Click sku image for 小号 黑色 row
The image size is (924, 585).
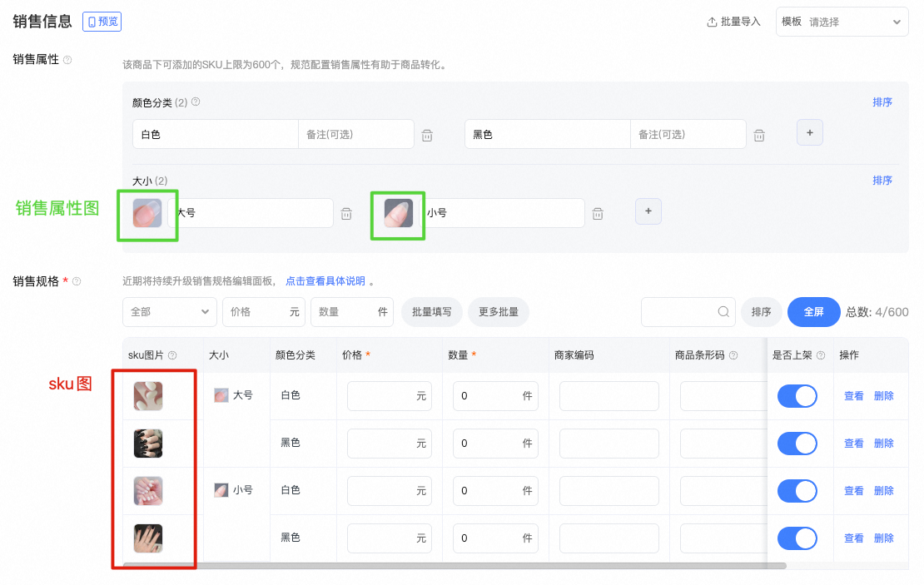click(x=148, y=538)
